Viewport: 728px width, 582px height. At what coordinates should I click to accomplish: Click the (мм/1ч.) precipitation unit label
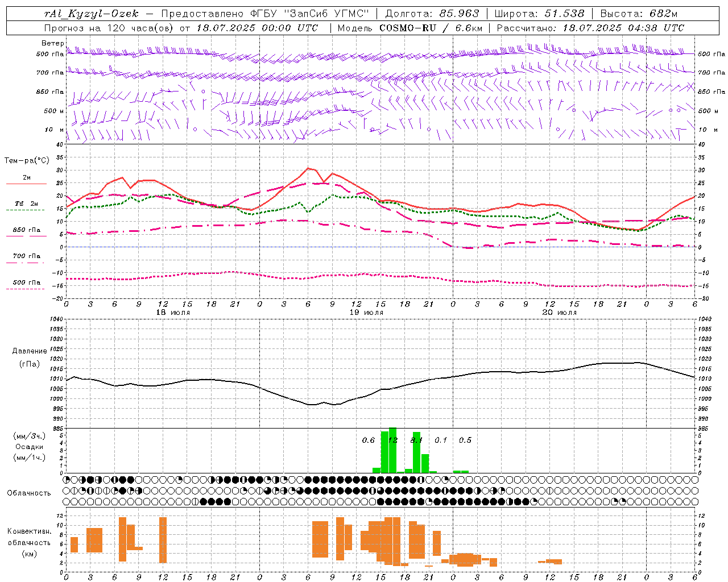(29, 458)
